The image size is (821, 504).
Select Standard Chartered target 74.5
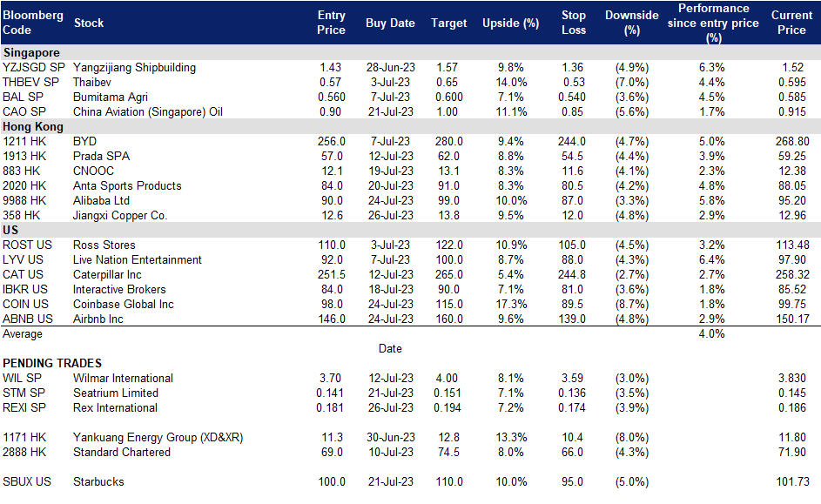(448, 452)
